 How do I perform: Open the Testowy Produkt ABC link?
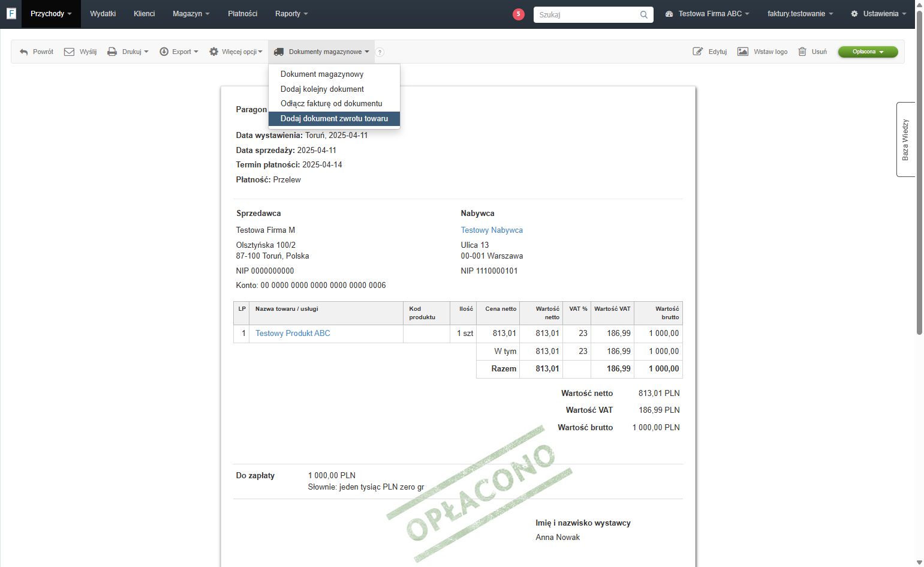(x=293, y=334)
